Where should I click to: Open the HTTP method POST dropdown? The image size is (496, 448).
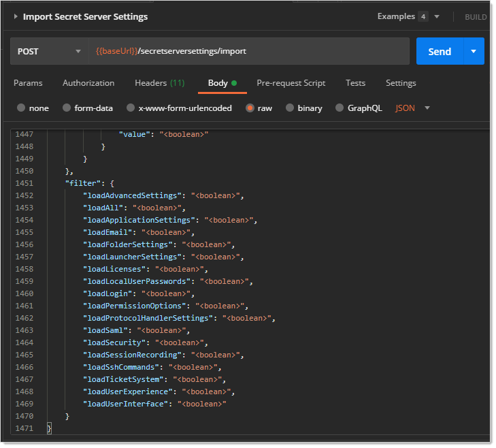(x=49, y=51)
